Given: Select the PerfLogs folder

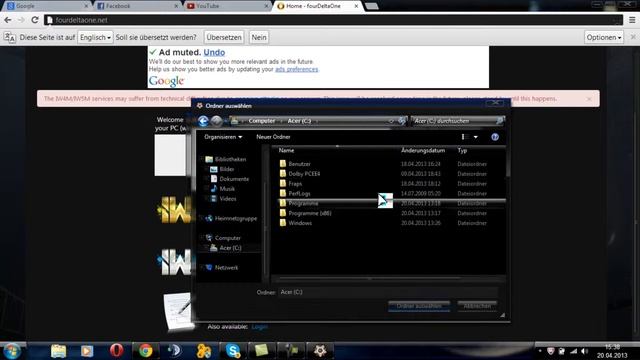Looking at the screenshot, I should 299,193.
